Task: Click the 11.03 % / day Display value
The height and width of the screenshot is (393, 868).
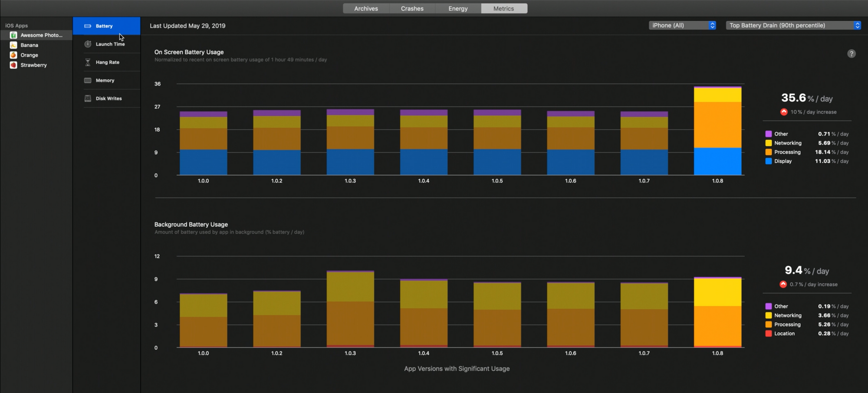Action: point(832,161)
